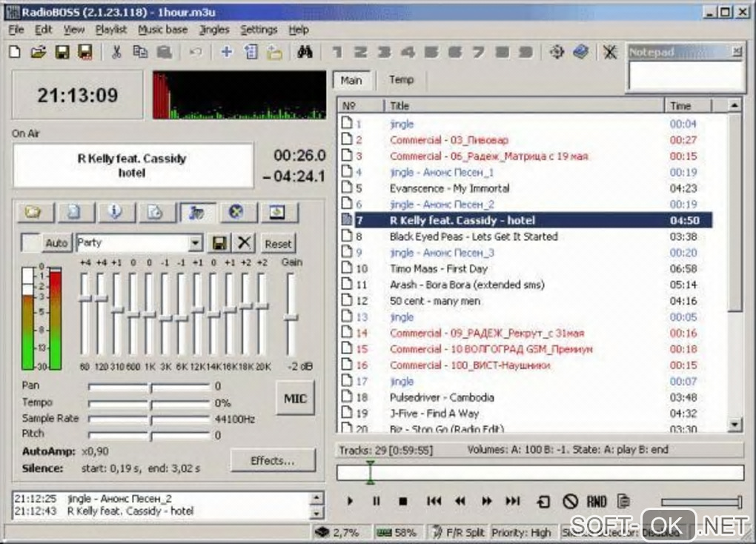The width and height of the screenshot is (756, 544).
Task: Open the Party equalizer preset dropdown
Action: coord(195,243)
